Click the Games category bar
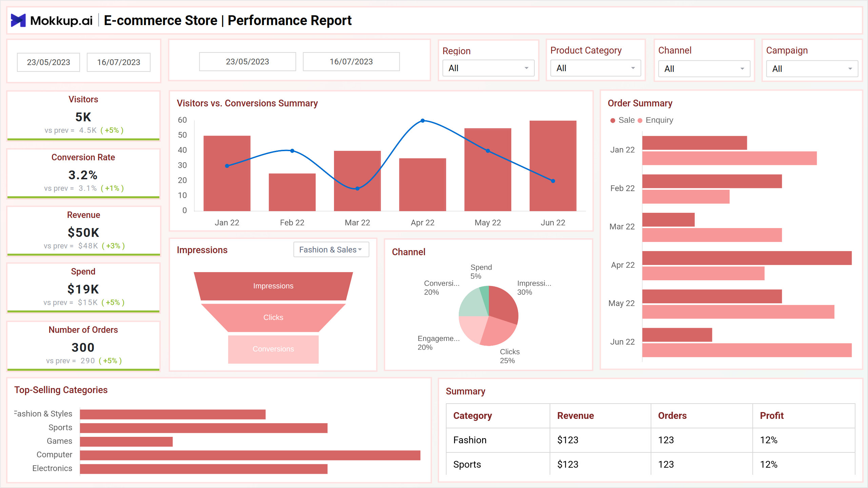The height and width of the screenshot is (488, 868). (x=126, y=442)
